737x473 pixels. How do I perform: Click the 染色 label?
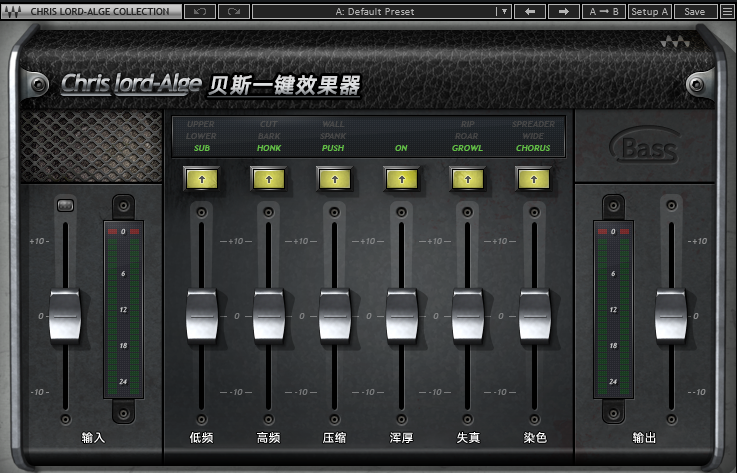click(x=535, y=438)
